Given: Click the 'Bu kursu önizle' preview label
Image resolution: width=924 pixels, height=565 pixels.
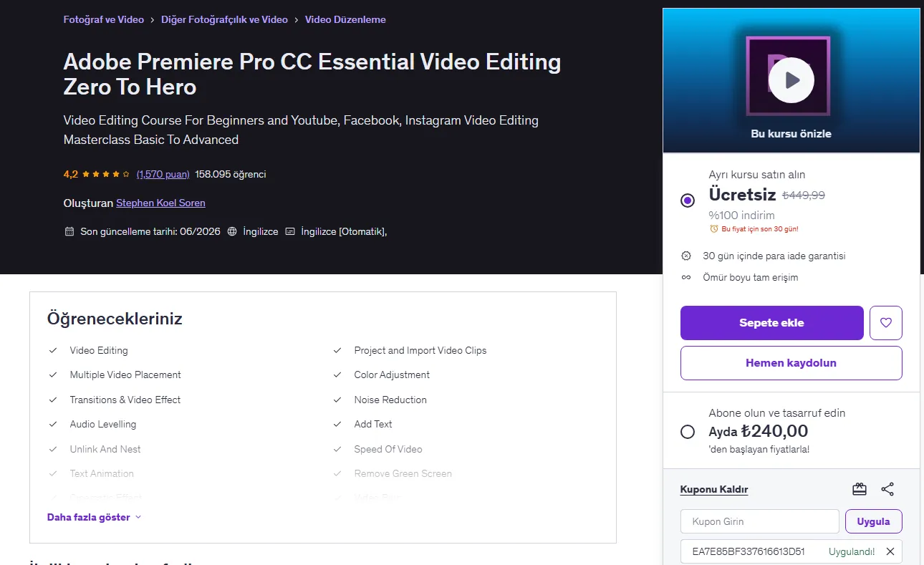Looking at the screenshot, I should coord(791,134).
